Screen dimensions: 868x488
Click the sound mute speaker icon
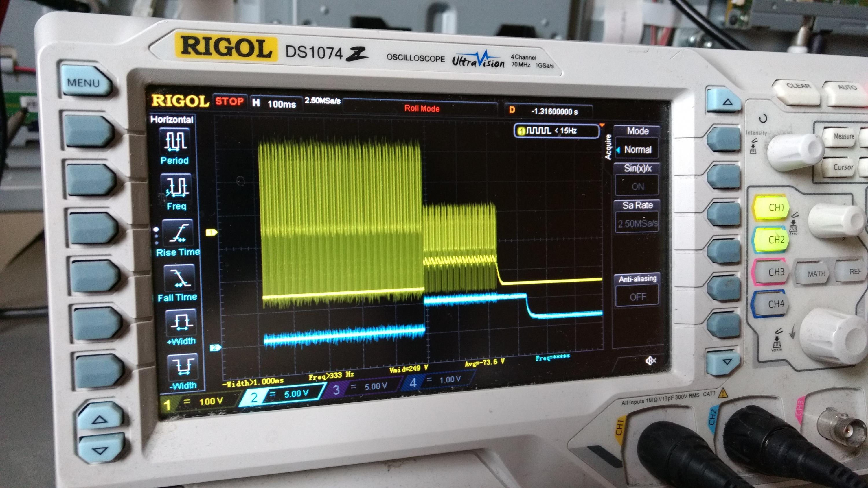650,361
